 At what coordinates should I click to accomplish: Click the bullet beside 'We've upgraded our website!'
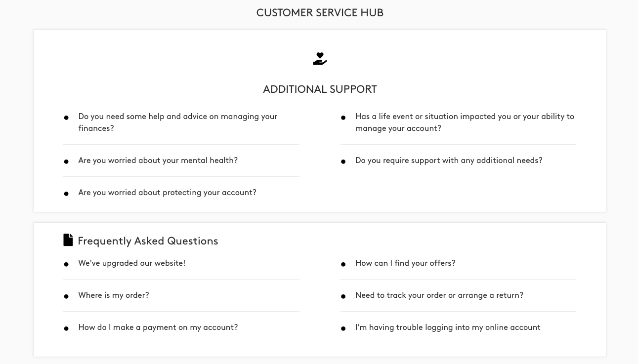tap(66, 264)
